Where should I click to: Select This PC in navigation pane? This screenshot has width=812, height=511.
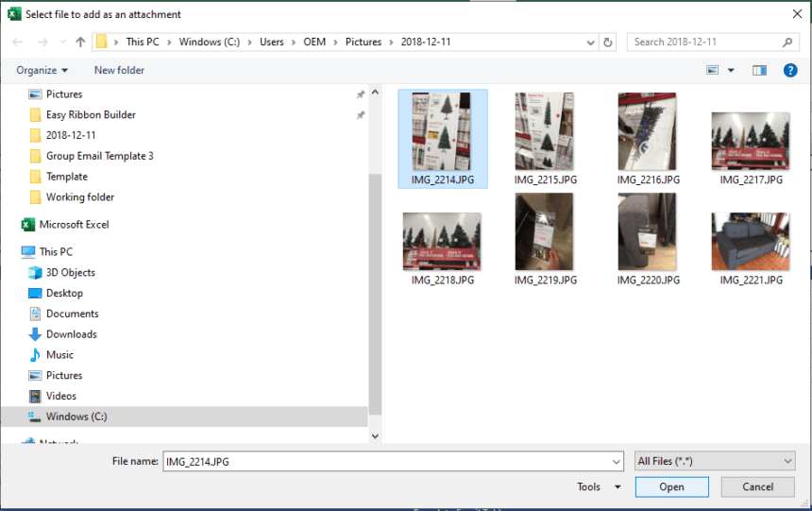[56, 252]
